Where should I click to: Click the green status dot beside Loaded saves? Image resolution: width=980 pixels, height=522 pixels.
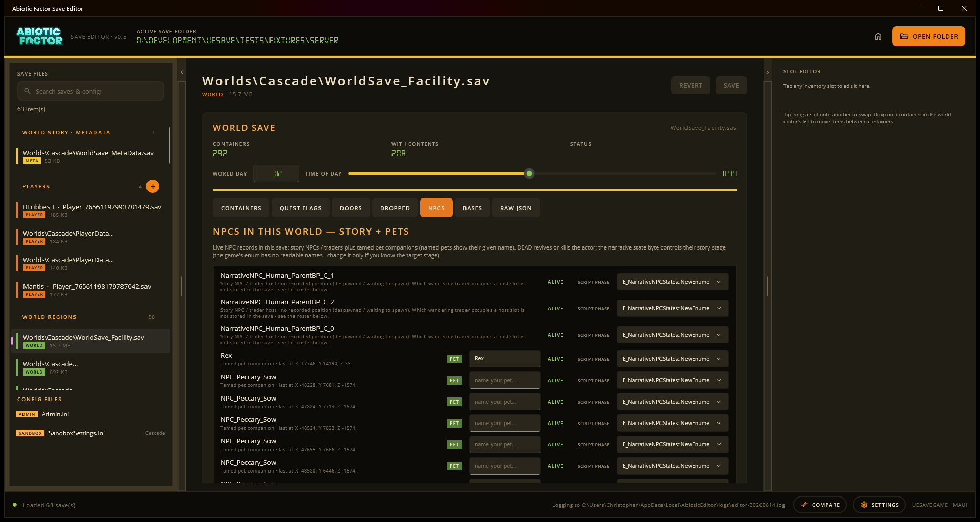coord(15,505)
